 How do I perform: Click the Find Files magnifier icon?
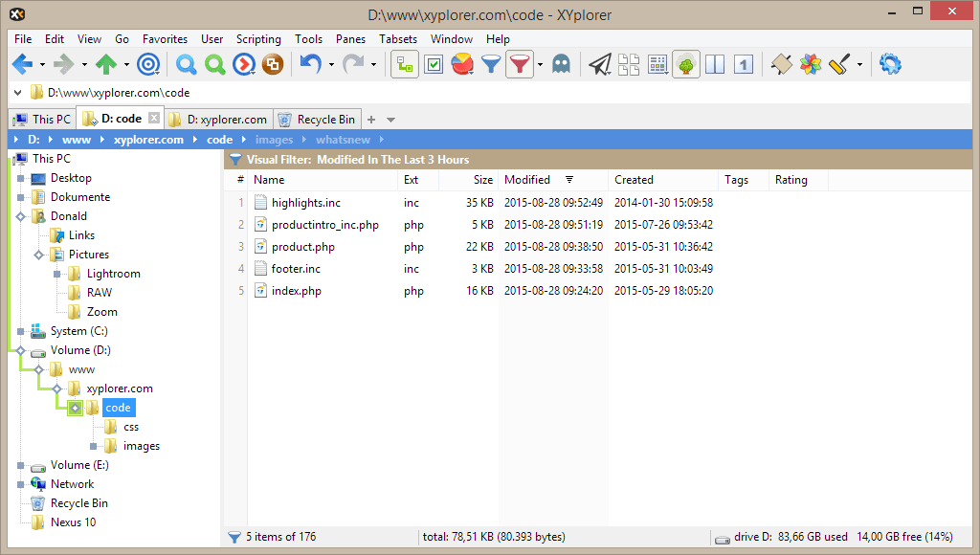(x=184, y=64)
